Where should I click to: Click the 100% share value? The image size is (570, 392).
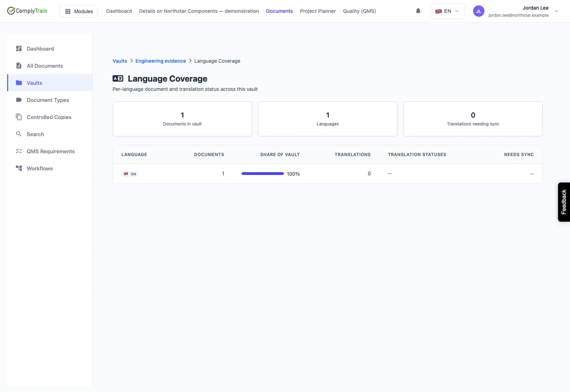(x=293, y=174)
